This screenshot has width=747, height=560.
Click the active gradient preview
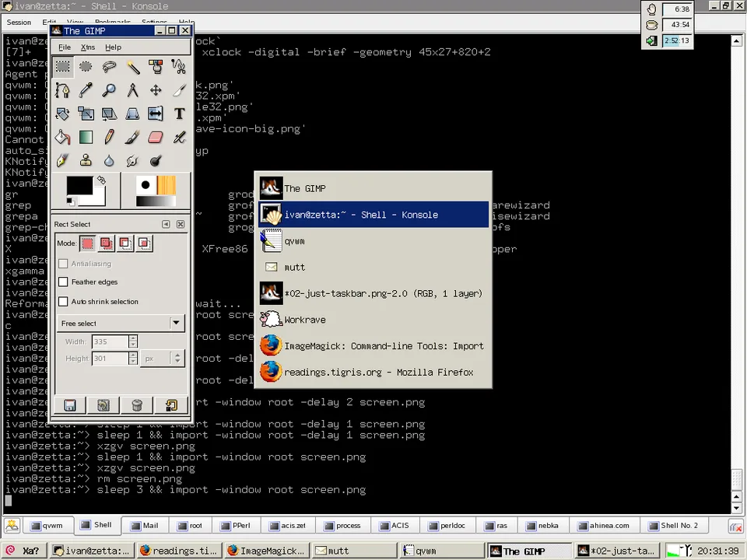point(156,201)
